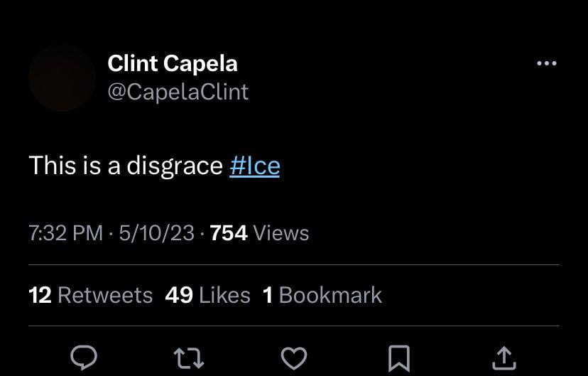Show who gave the 49 Likes
Viewport: 588px width, 376px height.
click(x=207, y=295)
